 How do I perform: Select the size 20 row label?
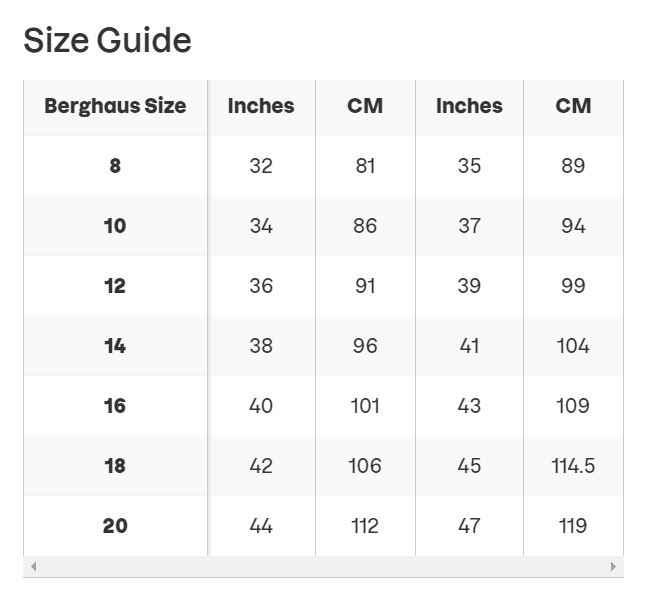115,525
